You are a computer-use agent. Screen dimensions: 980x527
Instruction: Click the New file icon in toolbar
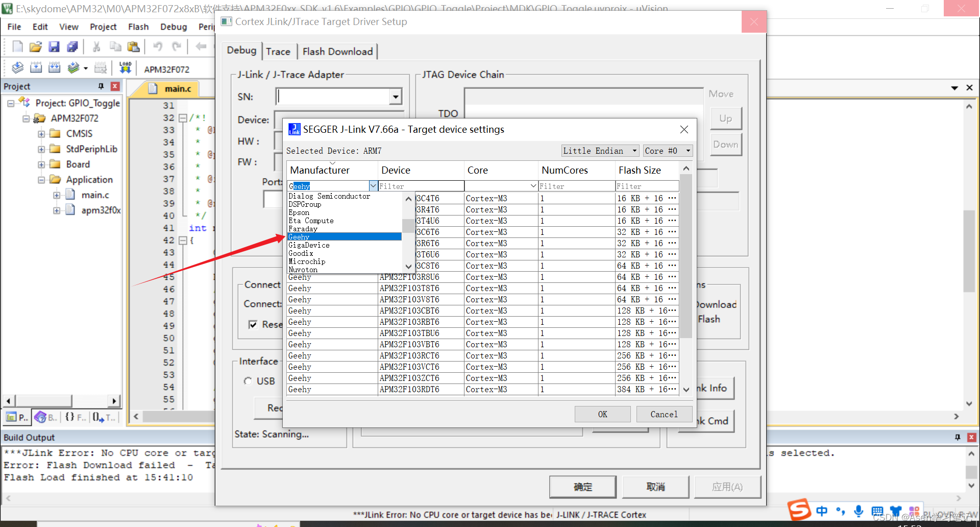click(x=17, y=47)
